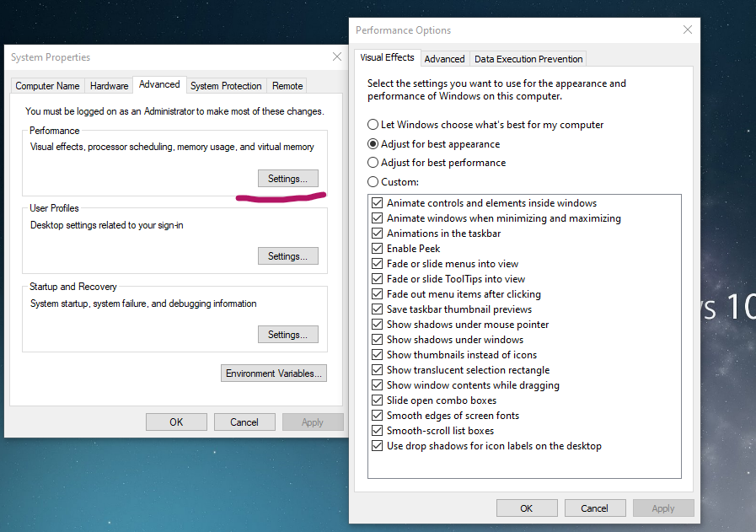This screenshot has width=756, height=532.
Task: Toggle 'Animations in the taskbar' checkbox
Action: tap(377, 234)
